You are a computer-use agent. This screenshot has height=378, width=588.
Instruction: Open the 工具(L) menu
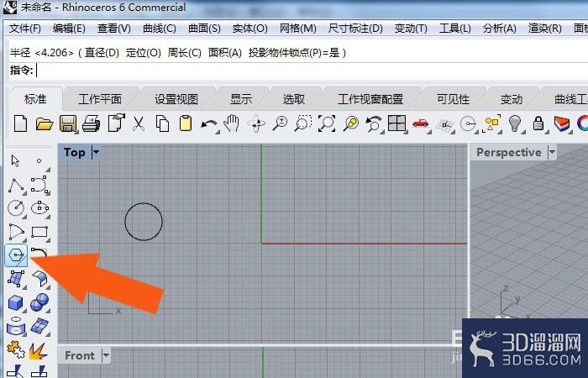(x=455, y=29)
